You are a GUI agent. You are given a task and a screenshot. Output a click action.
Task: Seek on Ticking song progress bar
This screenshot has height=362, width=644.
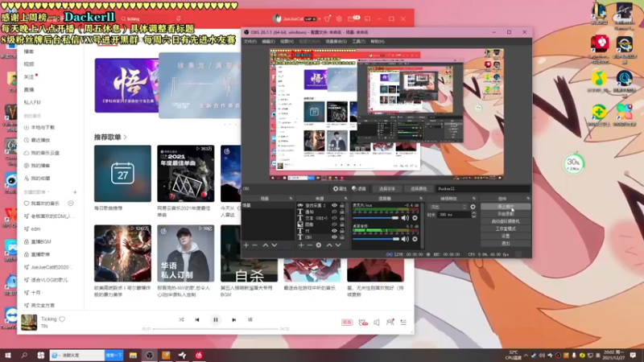216,329
